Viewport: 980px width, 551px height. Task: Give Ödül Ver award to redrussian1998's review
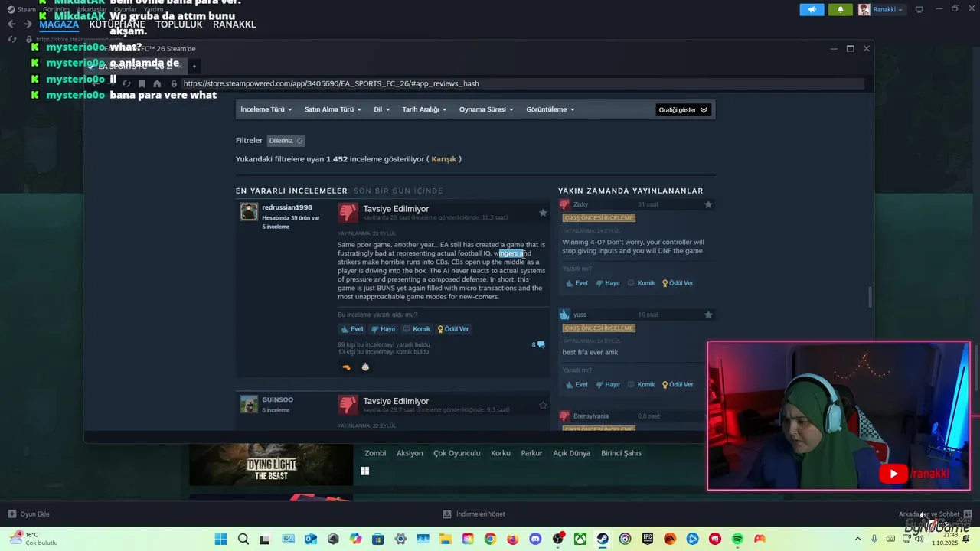coord(453,329)
